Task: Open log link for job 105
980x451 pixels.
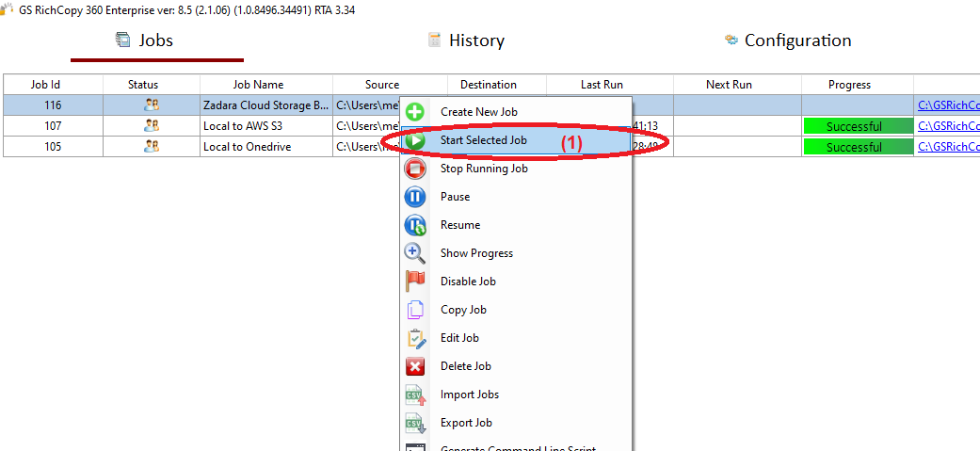Action: tap(948, 147)
